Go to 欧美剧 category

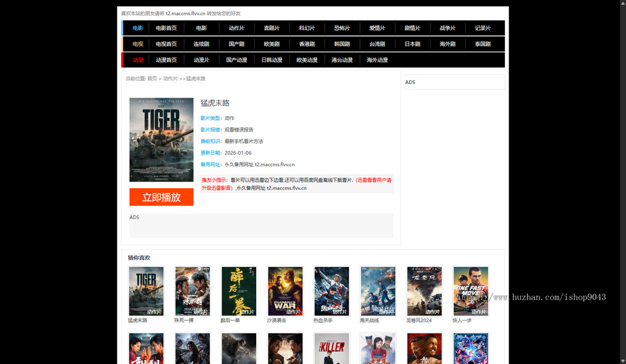[x=271, y=44]
